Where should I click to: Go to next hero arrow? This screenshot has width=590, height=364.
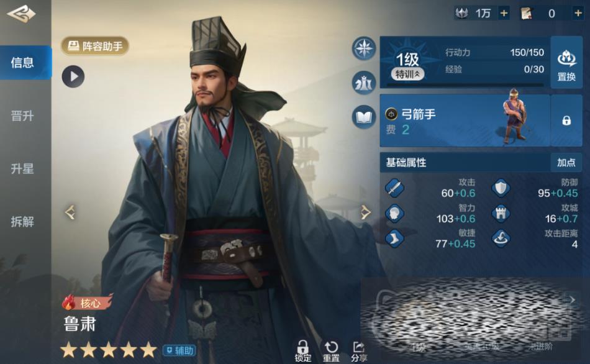pos(366,212)
